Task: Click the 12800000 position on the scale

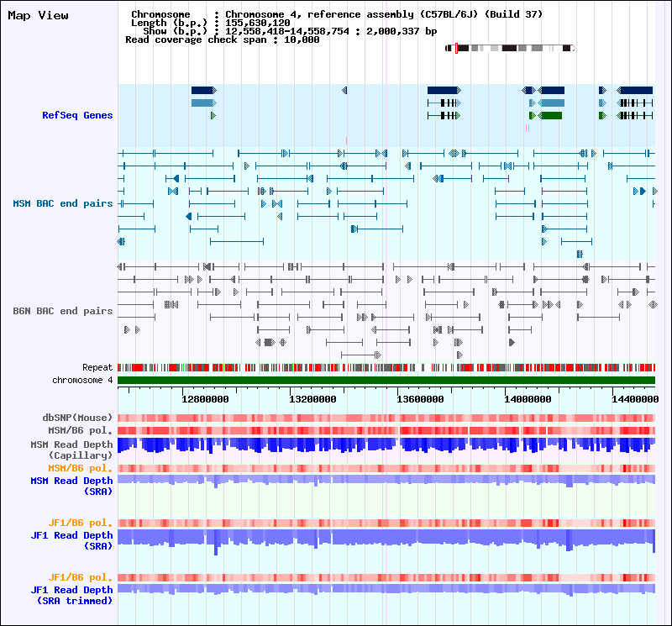Action: coord(205,400)
